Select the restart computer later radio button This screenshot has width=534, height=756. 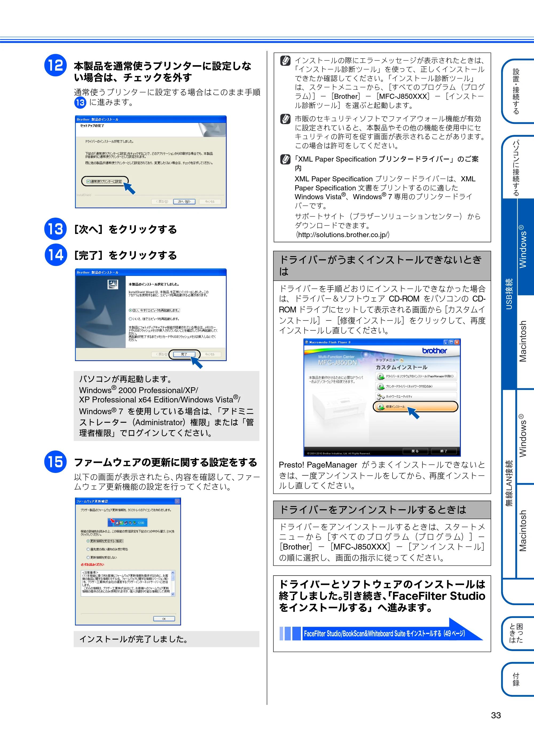tap(130, 319)
